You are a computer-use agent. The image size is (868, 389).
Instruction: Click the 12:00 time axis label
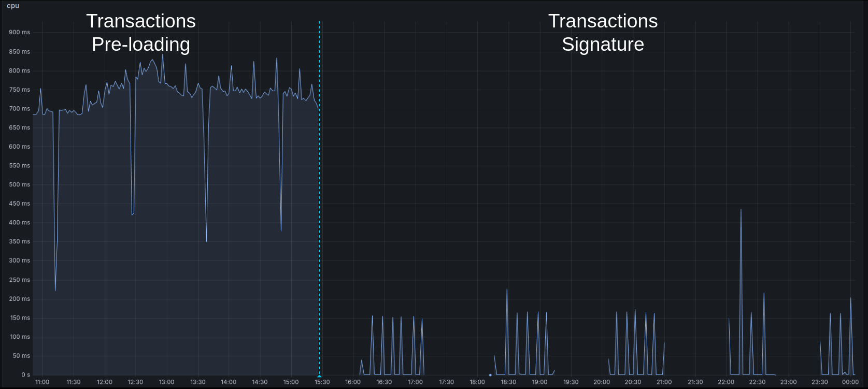(105, 382)
